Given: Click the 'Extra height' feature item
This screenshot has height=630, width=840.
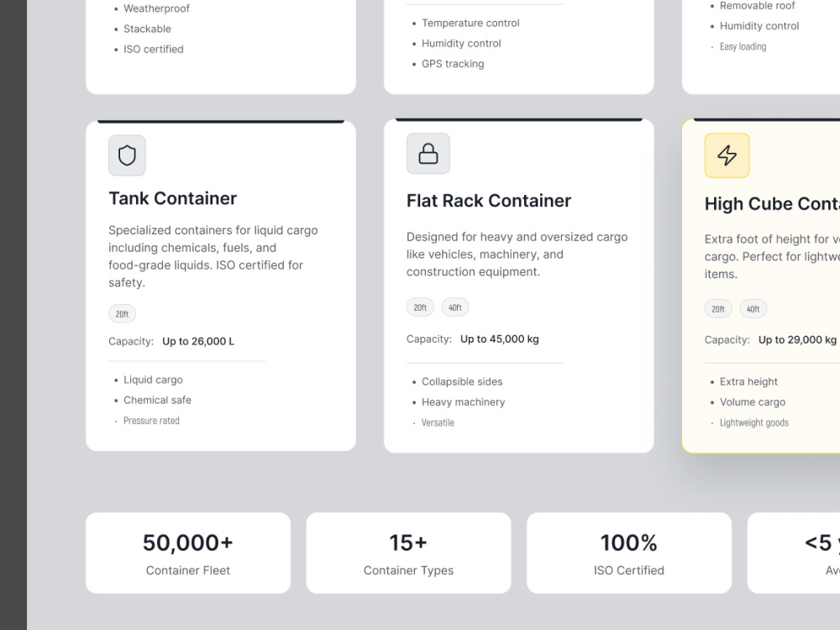Looking at the screenshot, I should point(748,382).
